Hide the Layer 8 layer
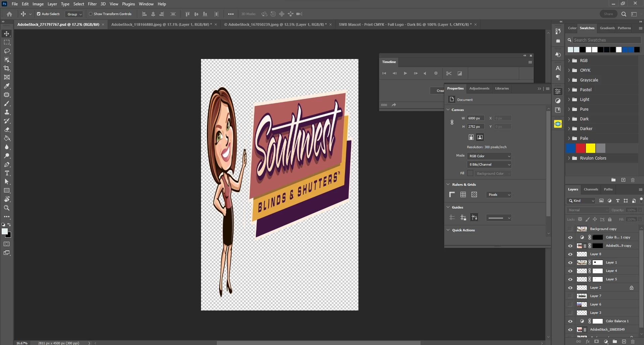Image resolution: width=644 pixels, height=345 pixels. click(x=570, y=254)
